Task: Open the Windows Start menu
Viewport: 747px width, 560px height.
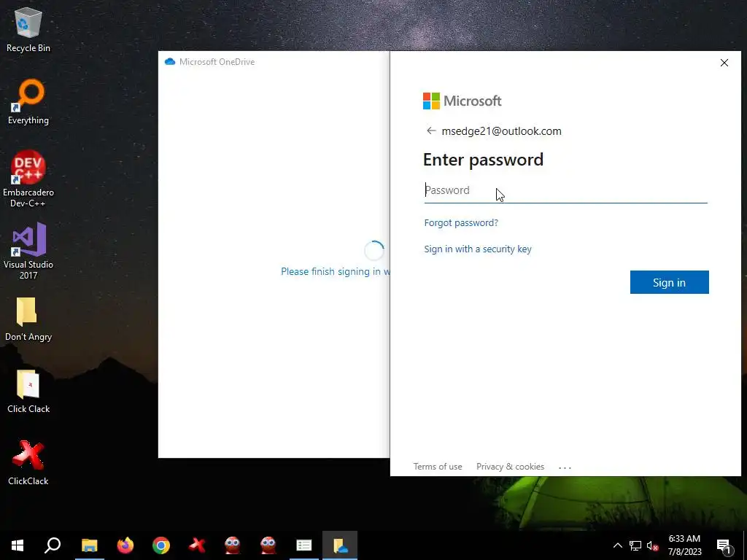Action: pos(18,545)
